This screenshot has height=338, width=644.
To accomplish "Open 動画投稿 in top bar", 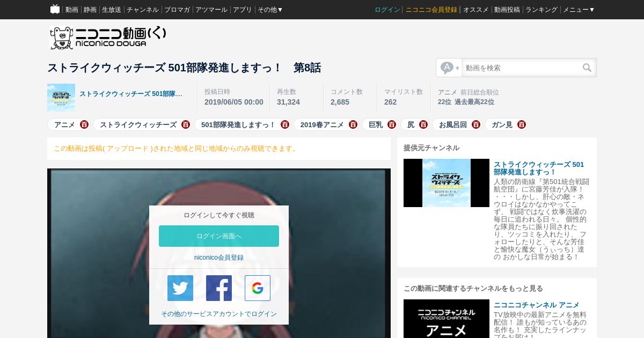I will click(x=507, y=10).
